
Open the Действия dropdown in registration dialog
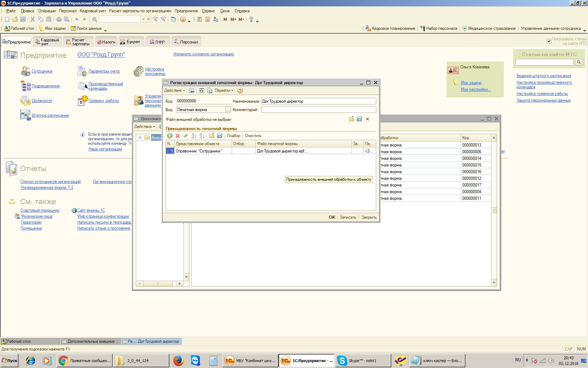[174, 90]
